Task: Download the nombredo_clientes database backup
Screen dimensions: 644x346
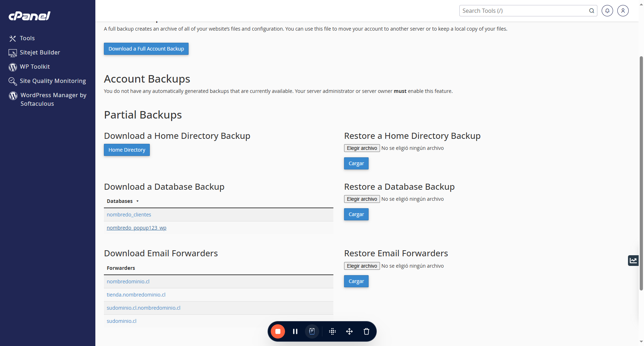Action: point(129,215)
